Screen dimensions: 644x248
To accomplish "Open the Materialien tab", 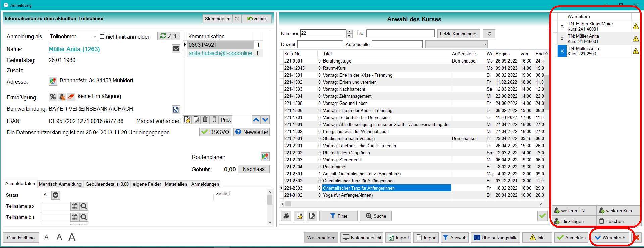I will tap(176, 184).
